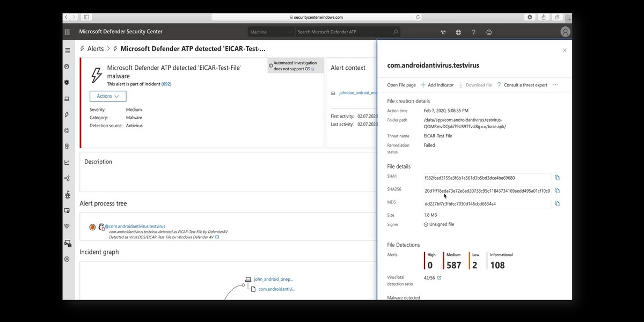
Task: Toggle the hamburger navigation menu
Action: [x=67, y=50]
